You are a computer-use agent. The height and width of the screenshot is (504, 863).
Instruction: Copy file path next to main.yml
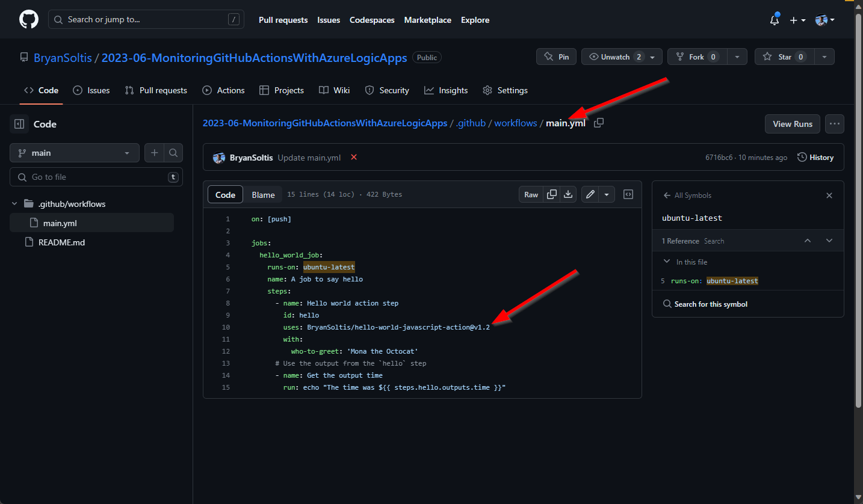pos(598,123)
